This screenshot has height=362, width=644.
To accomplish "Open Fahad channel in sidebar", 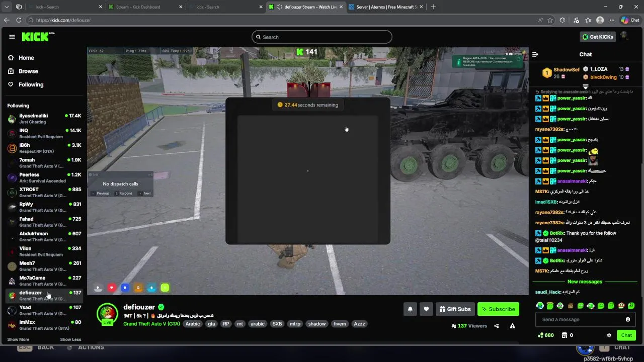I will (44, 222).
